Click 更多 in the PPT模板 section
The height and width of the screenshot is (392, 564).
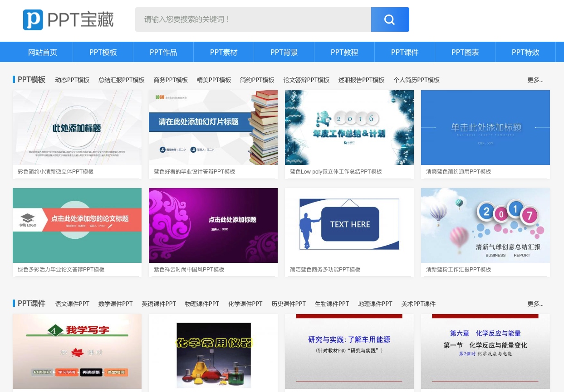point(535,80)
